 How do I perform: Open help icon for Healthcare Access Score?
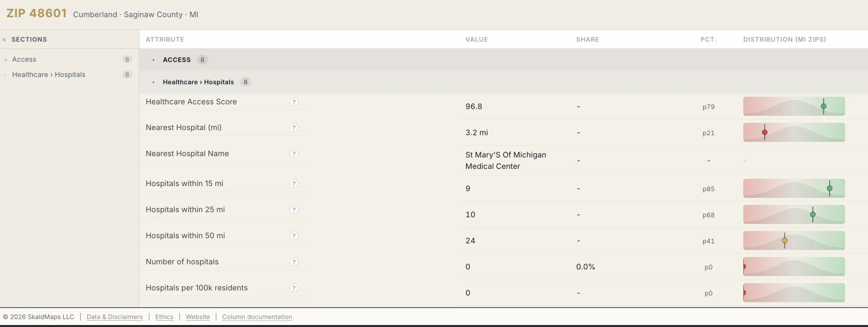(294, 102)
